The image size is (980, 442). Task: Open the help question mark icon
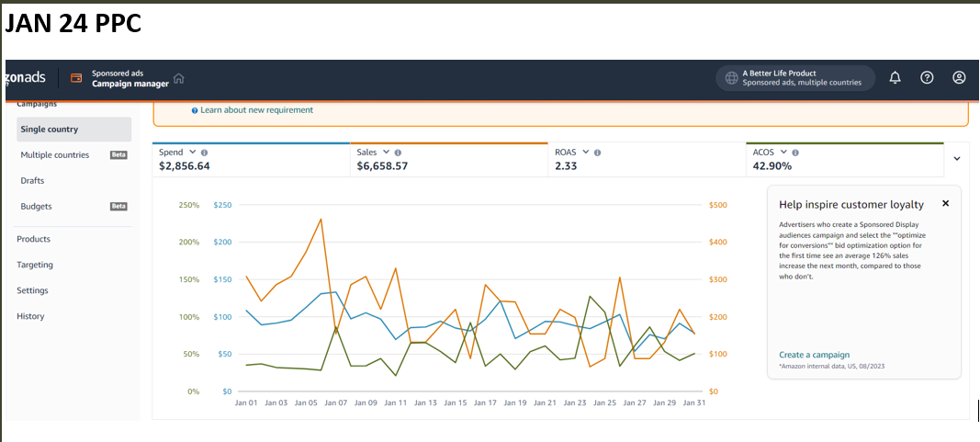point(927,78)
